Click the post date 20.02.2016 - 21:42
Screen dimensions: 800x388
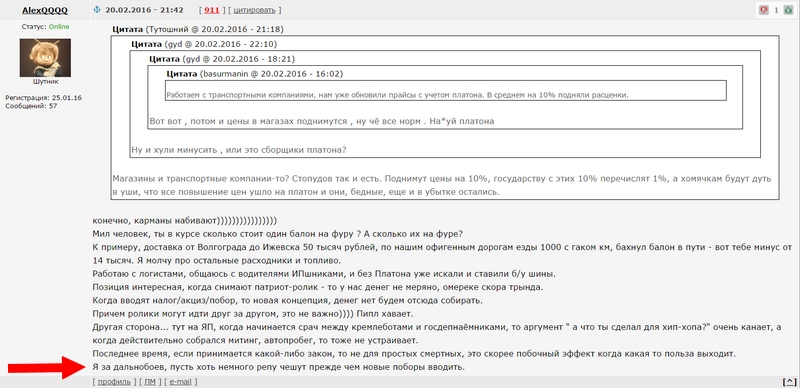(144, 10)
